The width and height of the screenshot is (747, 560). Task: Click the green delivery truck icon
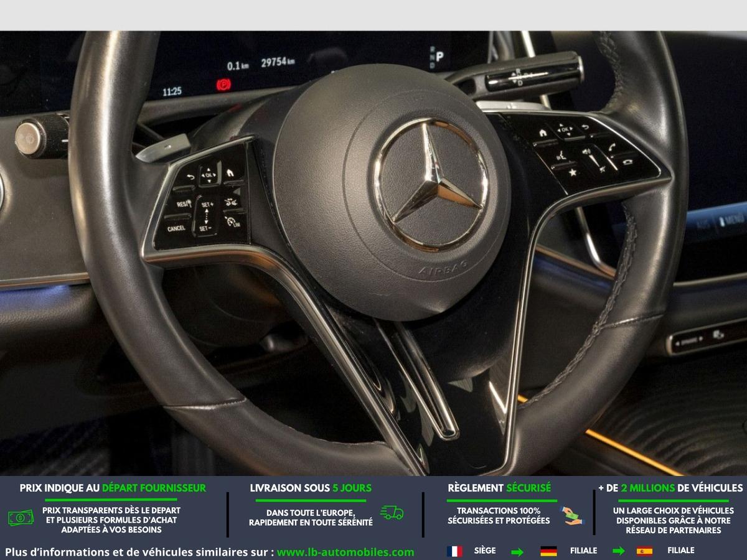[392, 513]
